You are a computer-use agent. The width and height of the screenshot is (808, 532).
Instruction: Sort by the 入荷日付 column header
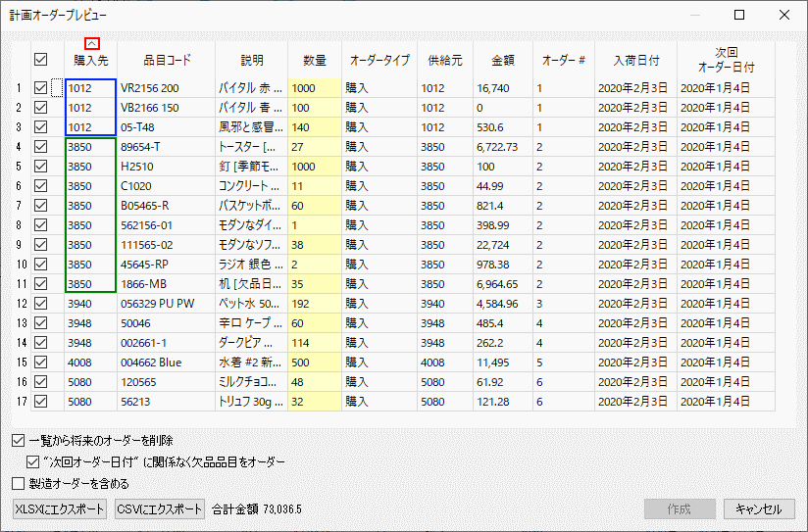(635, 60)
